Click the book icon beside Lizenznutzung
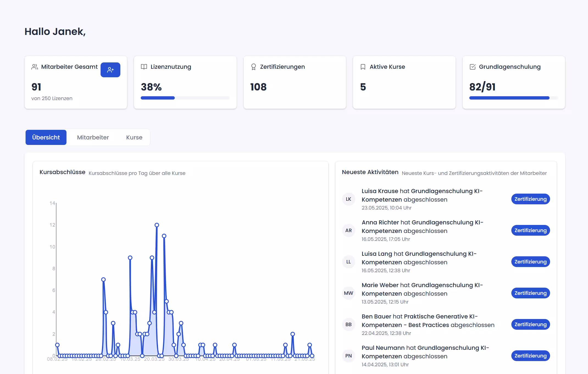588x374 pixels. pos(144,67)
